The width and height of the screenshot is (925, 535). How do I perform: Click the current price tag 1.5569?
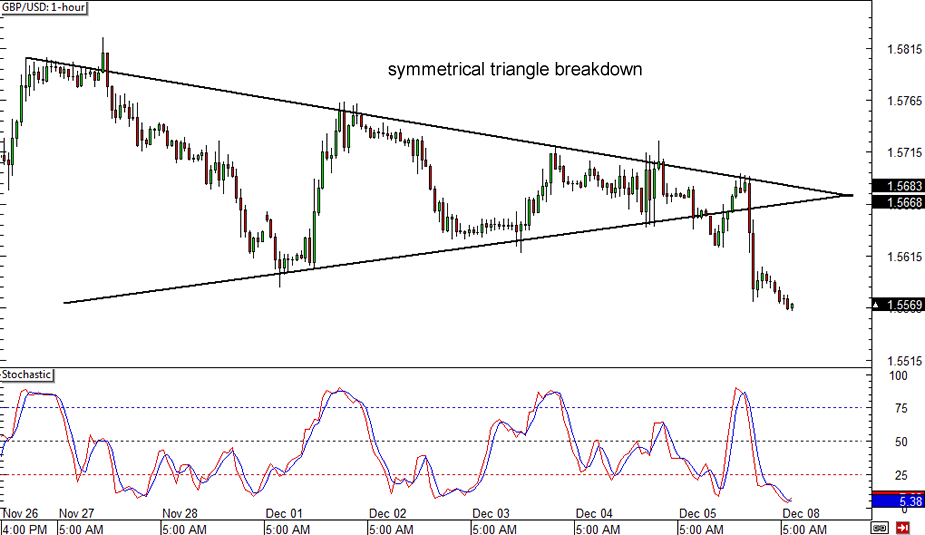click(898, 305)
